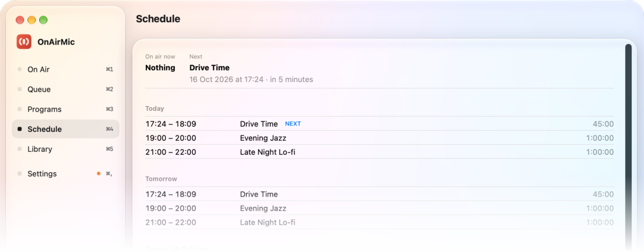Select tomorrow's Drive Time program name

pos(259,194)
